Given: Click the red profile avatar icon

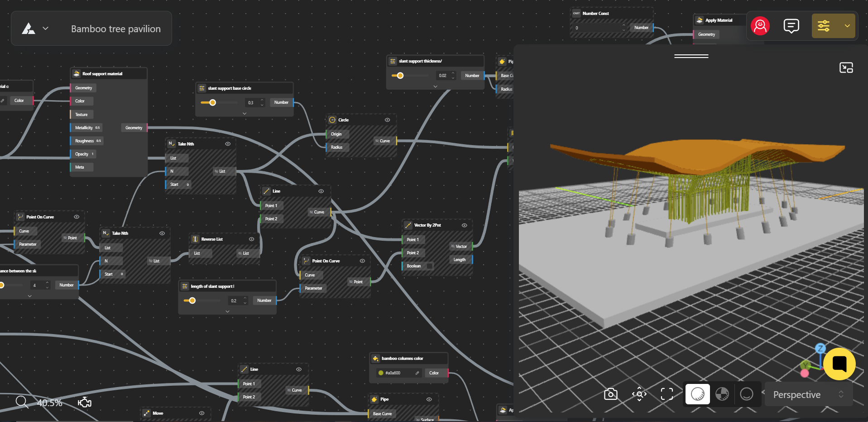Looking at the screenshot, I should click(x=760, y=26).
